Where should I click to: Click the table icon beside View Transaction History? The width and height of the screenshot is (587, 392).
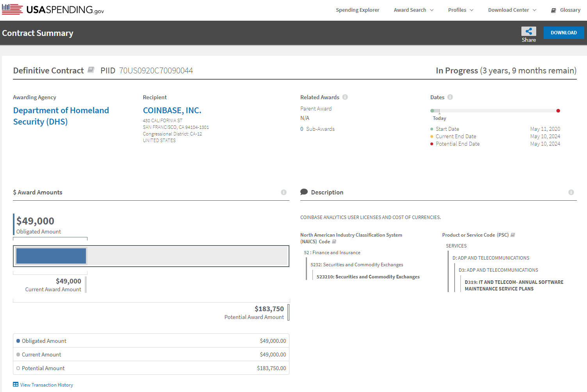click(16, 385)
